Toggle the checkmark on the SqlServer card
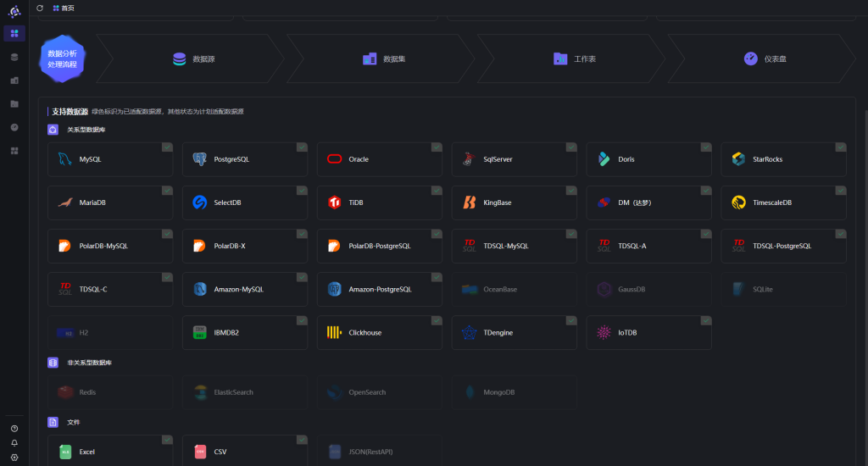The height and width of the screenshot is (466, 868). pos(570,147)
